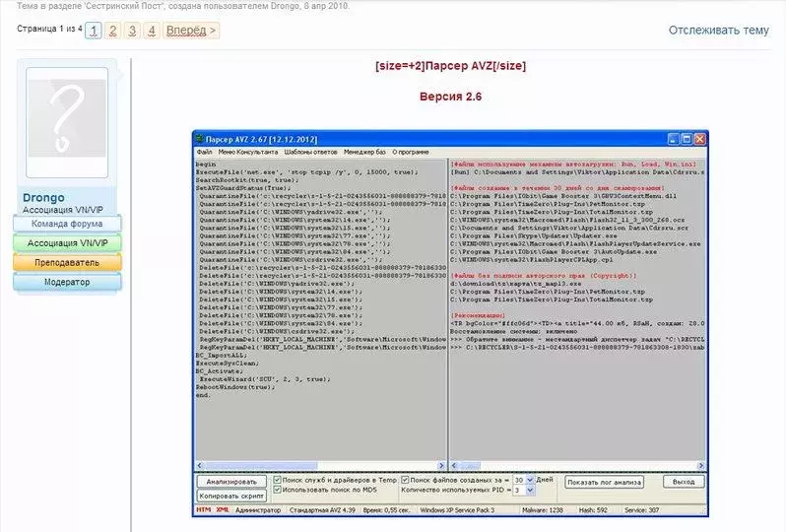The width and height of the screenshot is (786, 532).
Task: Click the 'end.' script line
Action: point(203,395)
